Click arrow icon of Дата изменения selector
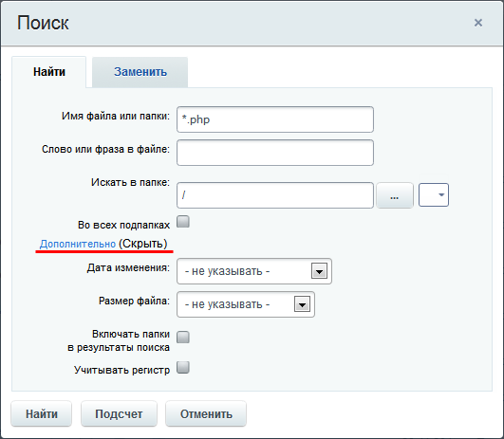504x439 pixels. (x=319, y=271)
